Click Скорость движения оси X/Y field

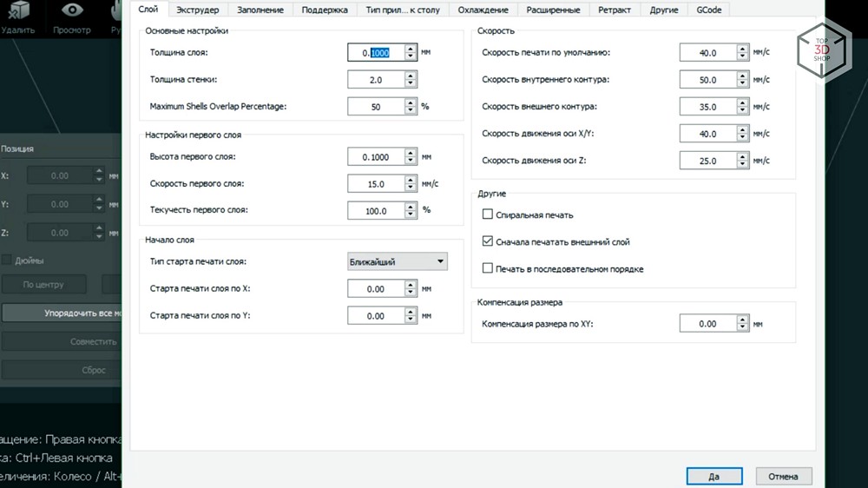708,134
